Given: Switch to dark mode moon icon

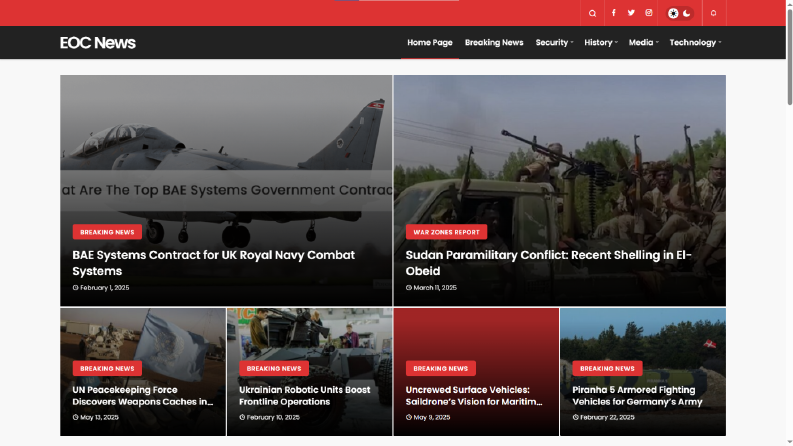Looking at the screenshot, I should click(687, 14).
